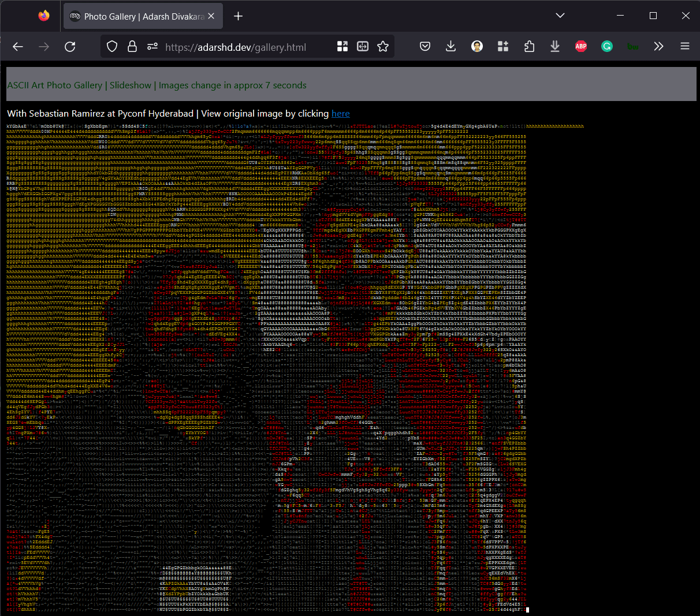Click the QR code icon in address bar

click(x=342, y=47)
